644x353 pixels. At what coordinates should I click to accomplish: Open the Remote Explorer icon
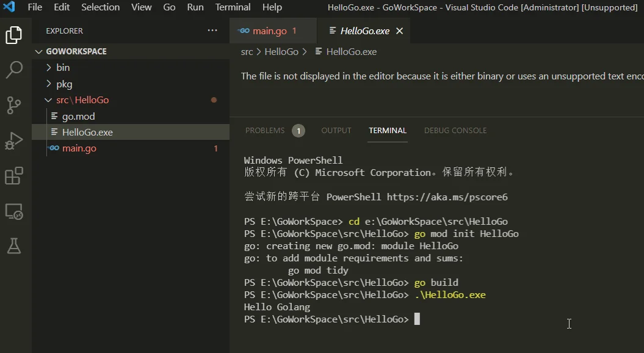coord(13,212)
